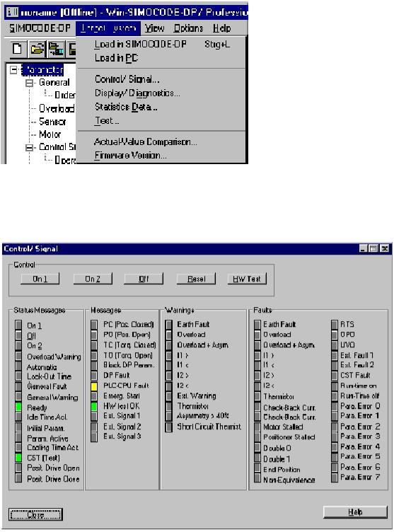Screen dimensions: 394x532
Task: Select Sensor in the parameter tree
Action: [52, 122]
